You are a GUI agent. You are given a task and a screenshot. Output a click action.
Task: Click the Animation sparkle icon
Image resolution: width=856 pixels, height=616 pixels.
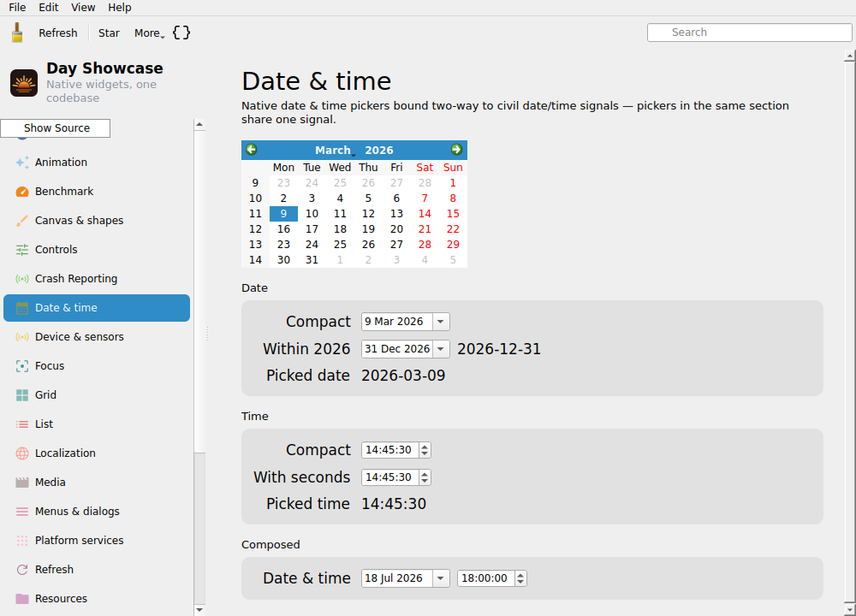[22, 162]
